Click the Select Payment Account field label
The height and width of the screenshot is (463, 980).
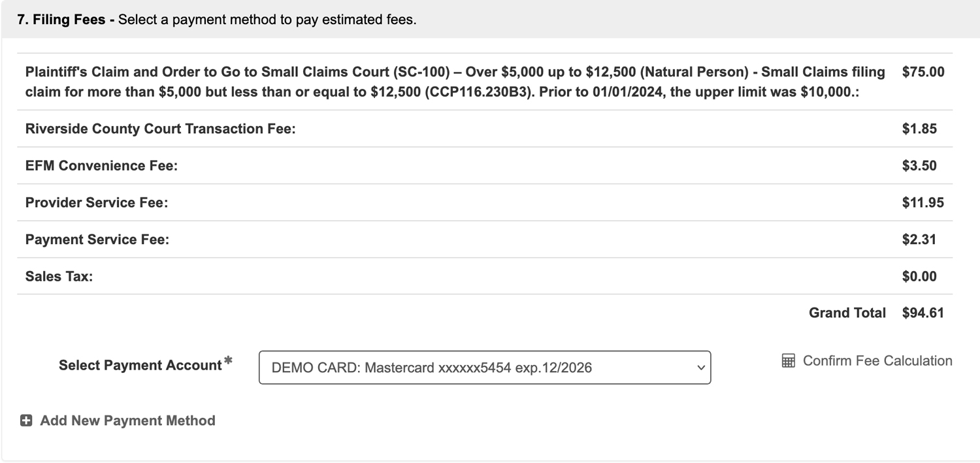pos(142,365)
